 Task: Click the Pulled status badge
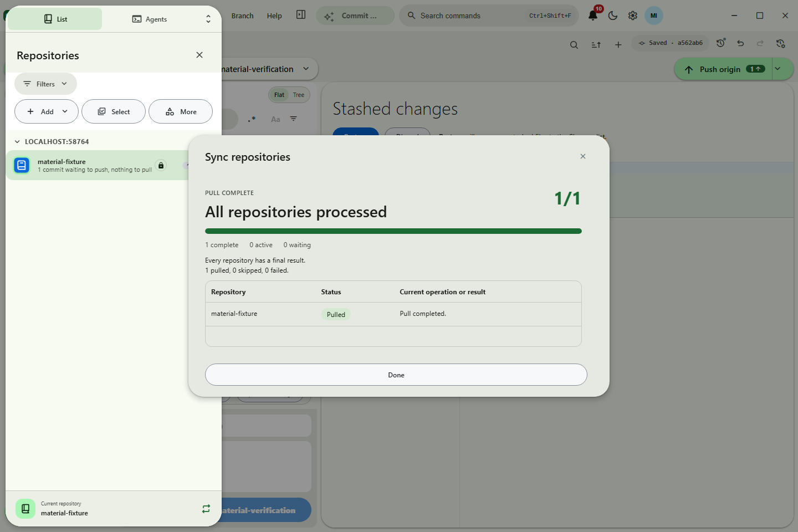point(336,314)
